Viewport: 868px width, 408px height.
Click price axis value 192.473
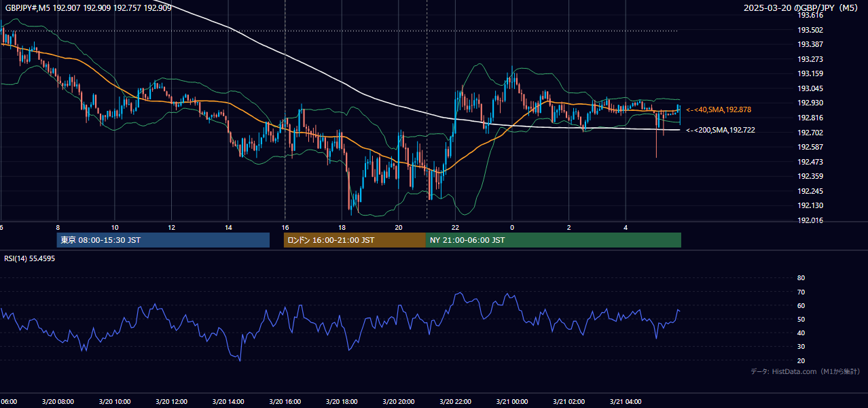tap(810, 162)
